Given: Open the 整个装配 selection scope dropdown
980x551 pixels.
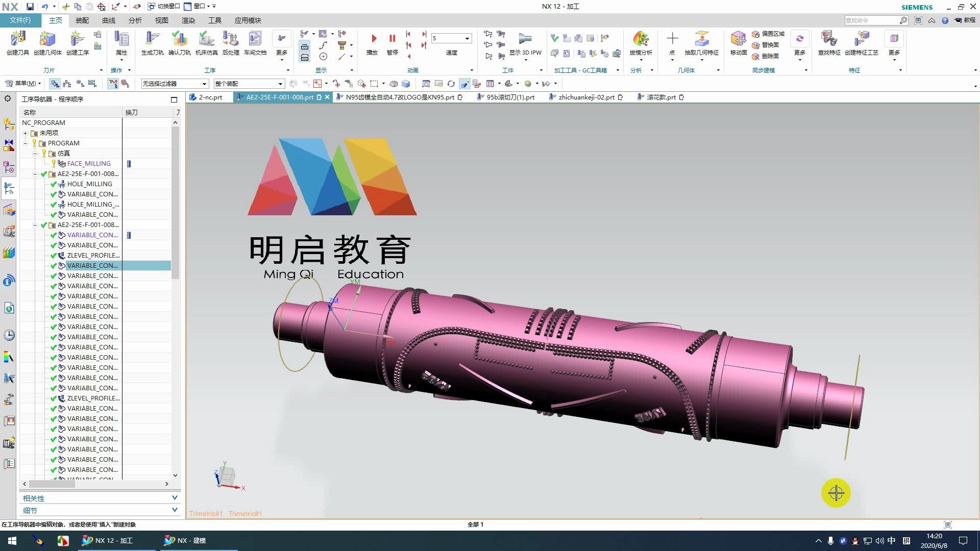Looking at the screenshot, I should (x=249, y=83).
